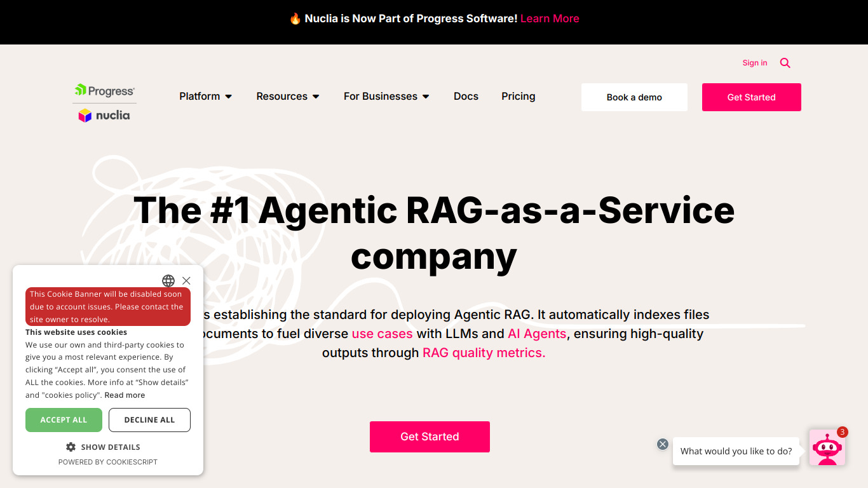868x488 pixels.
Task: Open the cookie banner language globe icon
Action: pyautogui.click(x=168, y=281)
